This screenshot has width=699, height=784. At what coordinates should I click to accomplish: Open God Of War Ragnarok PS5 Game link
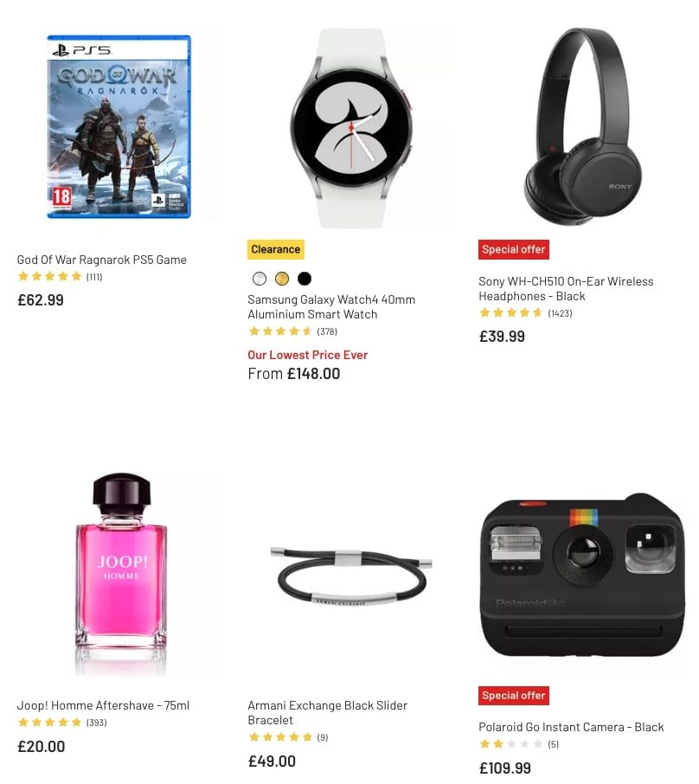102,260
